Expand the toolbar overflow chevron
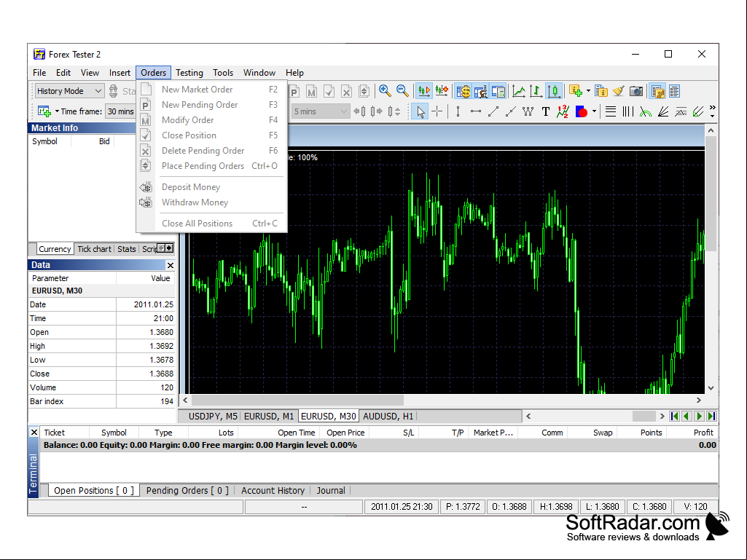The height and width of the screenshot is (560, 747). coord(712,111)
